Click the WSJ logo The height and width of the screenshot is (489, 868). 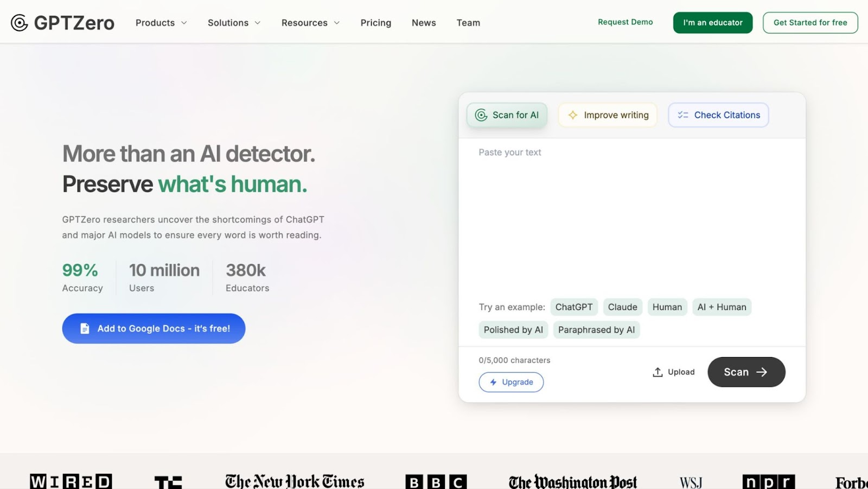click(x=691, y=482)
